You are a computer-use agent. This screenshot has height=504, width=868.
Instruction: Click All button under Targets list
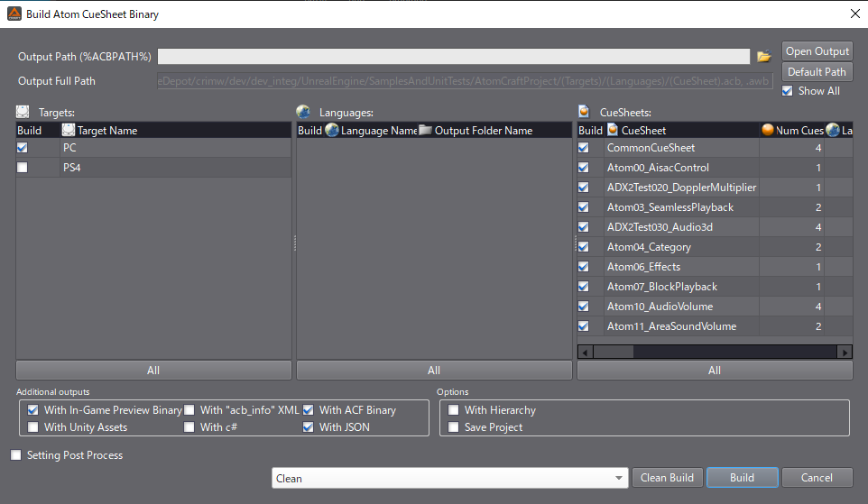(153, 371)
